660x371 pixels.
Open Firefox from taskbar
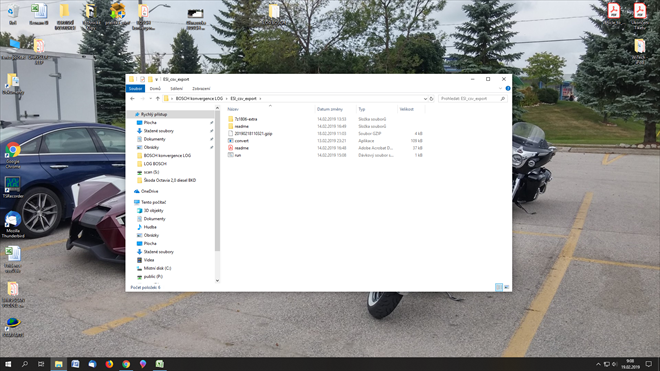tap(109, 364)
